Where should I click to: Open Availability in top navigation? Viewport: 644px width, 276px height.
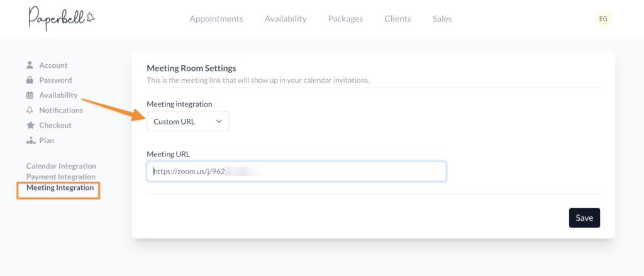point(286,19)
